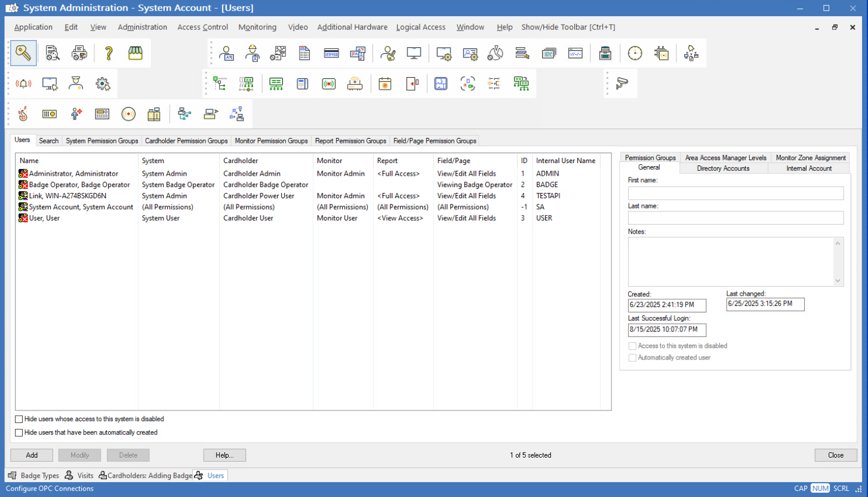Viewport: 868px width, 497px height.
Task: Open the clock timezones icon
Action: pyautogui.click(x=635, y=53)
